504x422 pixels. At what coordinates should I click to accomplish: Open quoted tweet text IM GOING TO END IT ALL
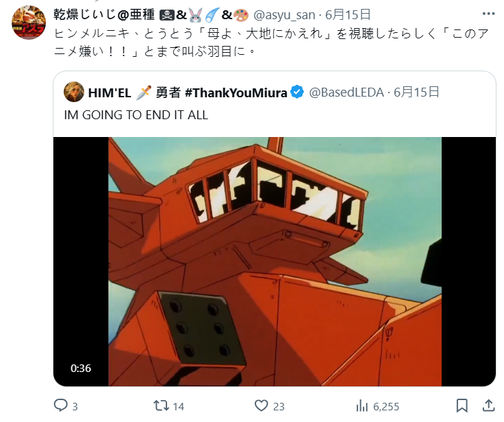[136, 115]
